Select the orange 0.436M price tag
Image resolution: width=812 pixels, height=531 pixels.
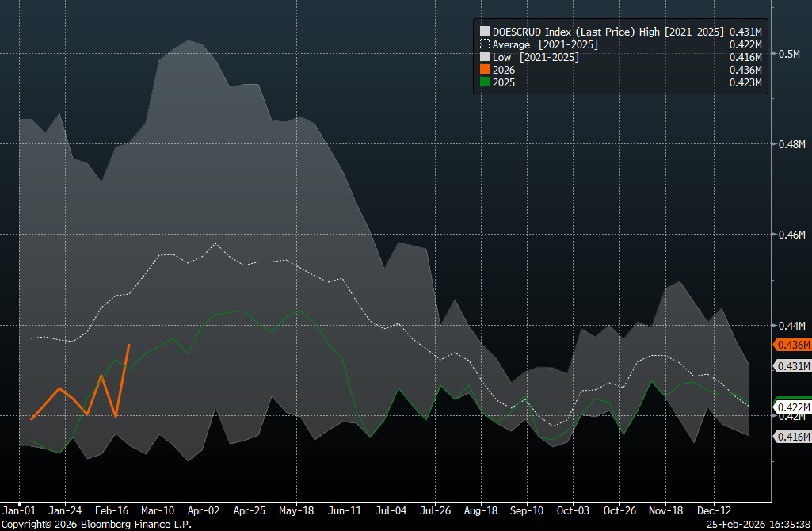791,345
